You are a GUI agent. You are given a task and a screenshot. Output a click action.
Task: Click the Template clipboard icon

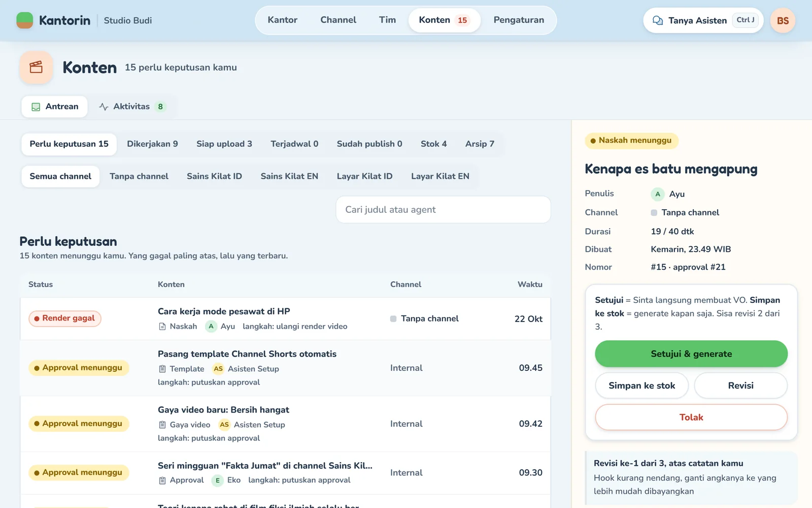[162, 369]
